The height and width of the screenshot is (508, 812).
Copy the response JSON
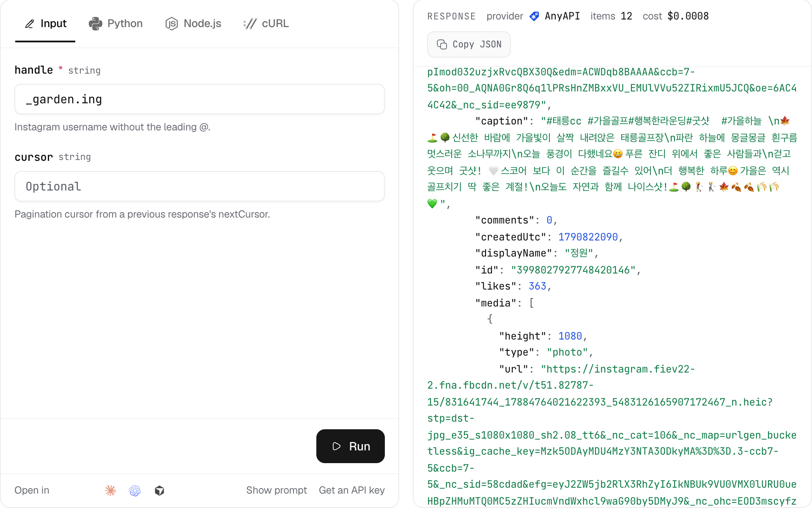click(469, 44)
